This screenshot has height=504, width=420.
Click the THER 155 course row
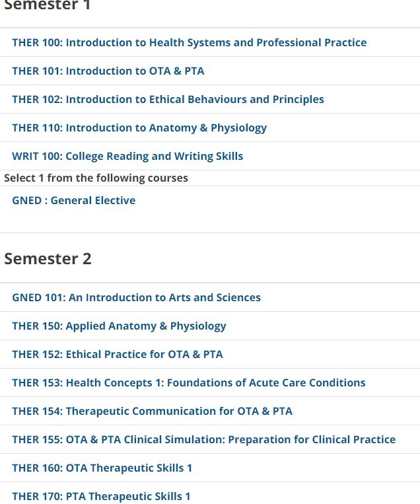[210, 439]
